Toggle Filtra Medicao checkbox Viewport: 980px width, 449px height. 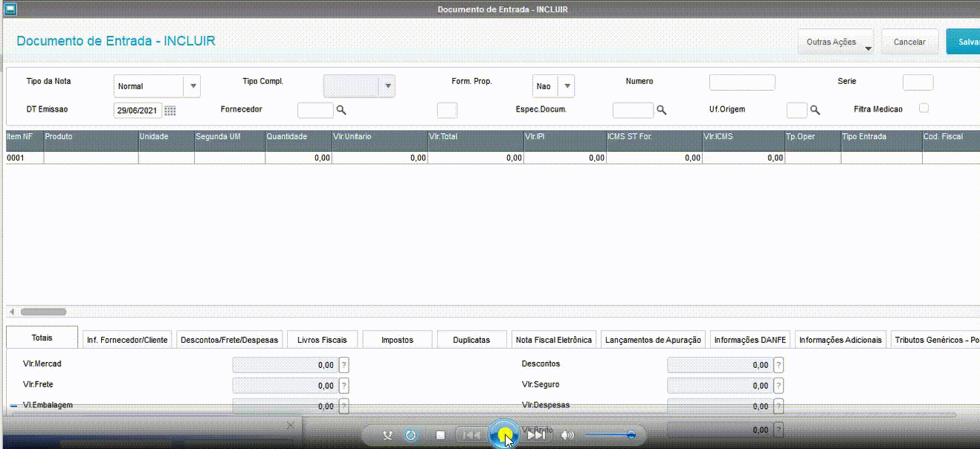923,108
